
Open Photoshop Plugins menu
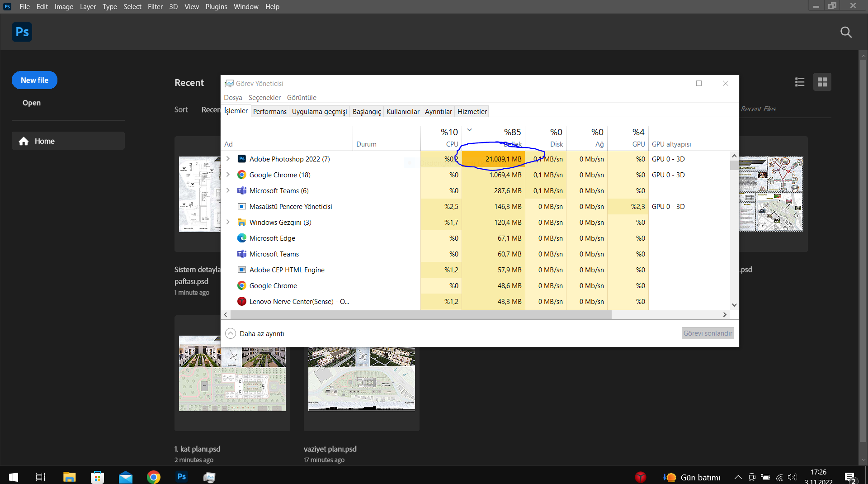[216, 7]
